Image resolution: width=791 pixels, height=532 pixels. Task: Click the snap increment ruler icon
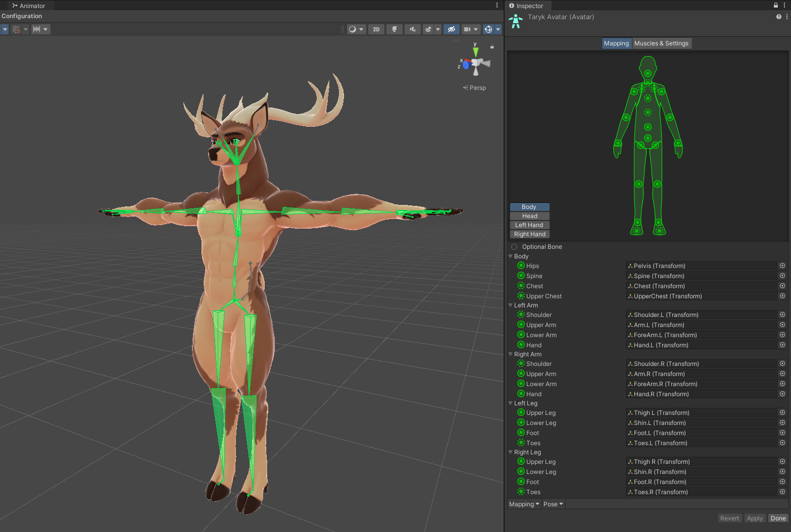(x=36, y=29)
